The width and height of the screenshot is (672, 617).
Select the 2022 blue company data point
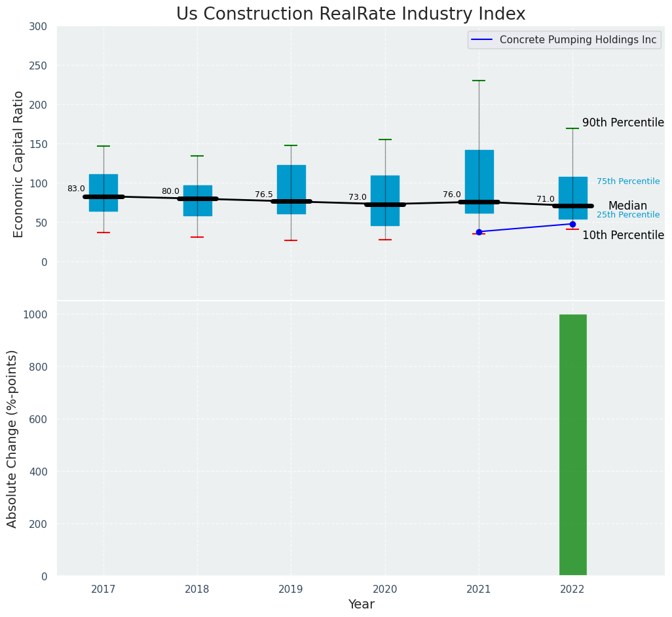coord(572,224)
